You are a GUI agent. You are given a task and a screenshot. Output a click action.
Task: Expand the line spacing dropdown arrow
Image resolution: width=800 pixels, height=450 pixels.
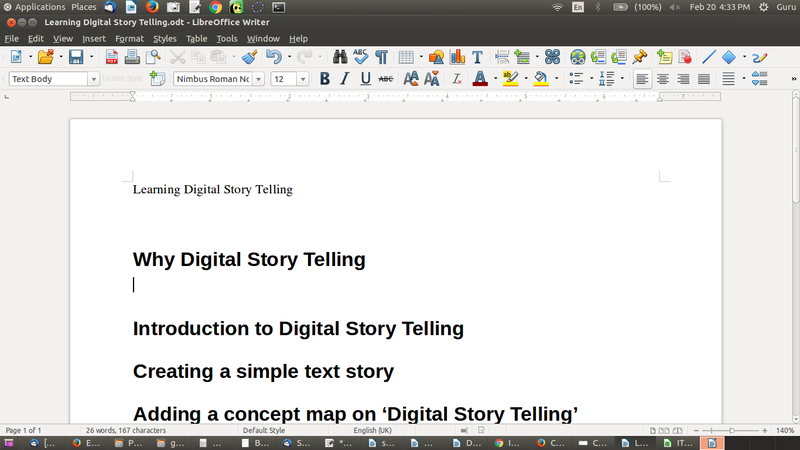[x=743, y=79]
